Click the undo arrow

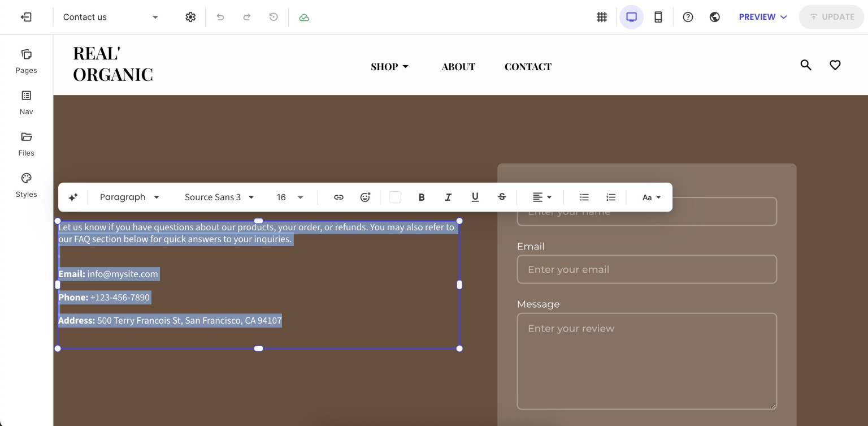(x=220, y=17)
